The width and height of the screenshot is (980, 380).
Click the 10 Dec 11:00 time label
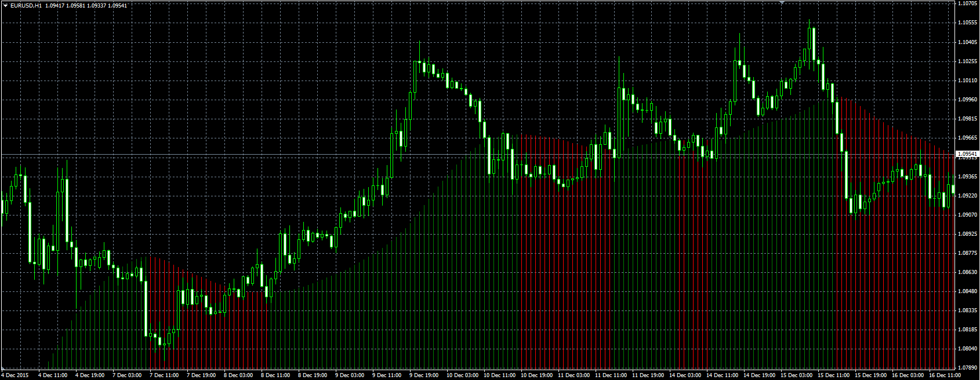499,375
